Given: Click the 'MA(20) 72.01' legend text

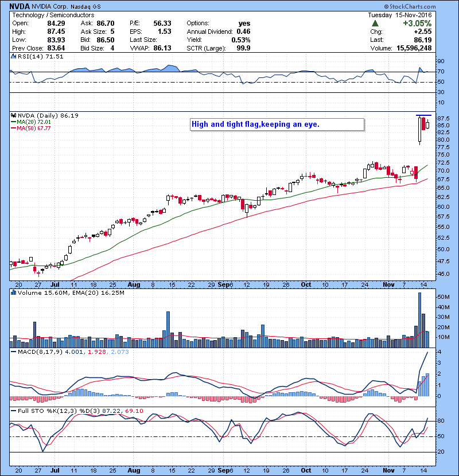Looking at the screenshot, I should 34,122.
